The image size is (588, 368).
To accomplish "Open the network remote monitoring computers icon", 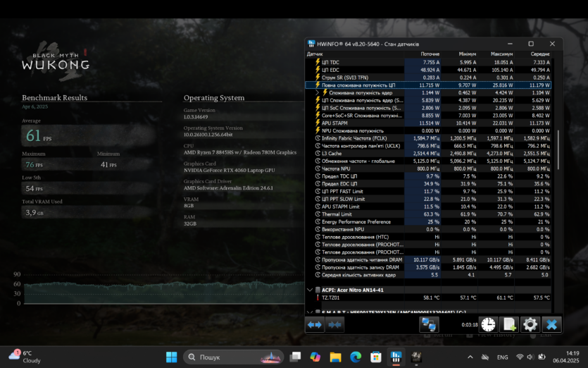I will tap(429, 324).
